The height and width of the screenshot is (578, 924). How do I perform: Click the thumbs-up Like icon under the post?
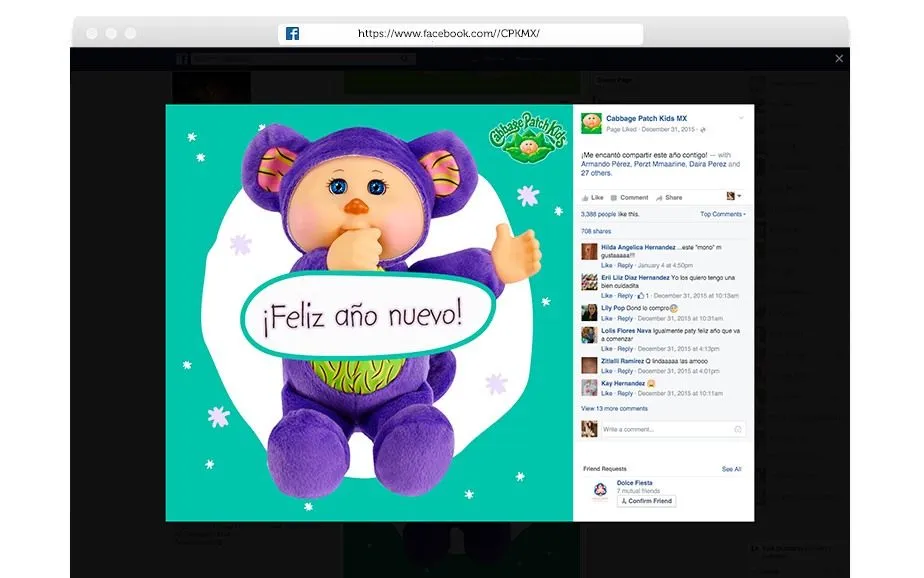585,198
